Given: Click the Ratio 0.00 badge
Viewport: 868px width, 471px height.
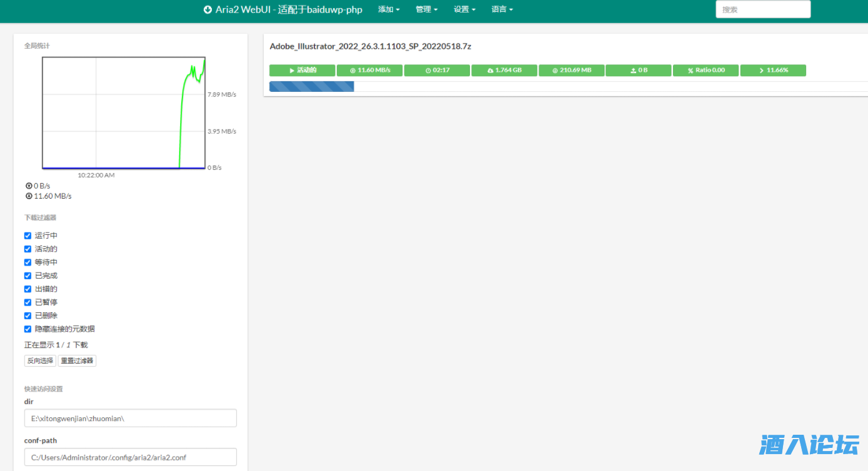Looking at the screenshot, I should pos(706,71).
